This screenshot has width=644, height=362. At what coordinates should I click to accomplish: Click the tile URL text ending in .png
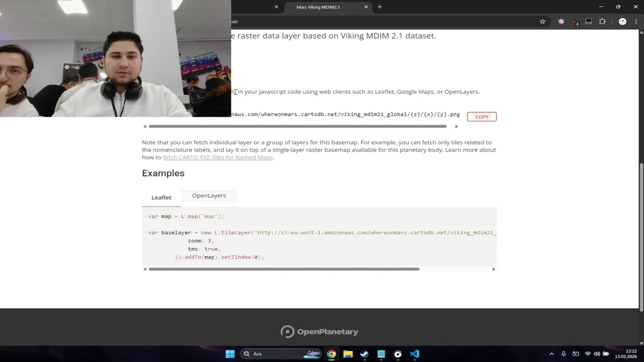[345, 114]
